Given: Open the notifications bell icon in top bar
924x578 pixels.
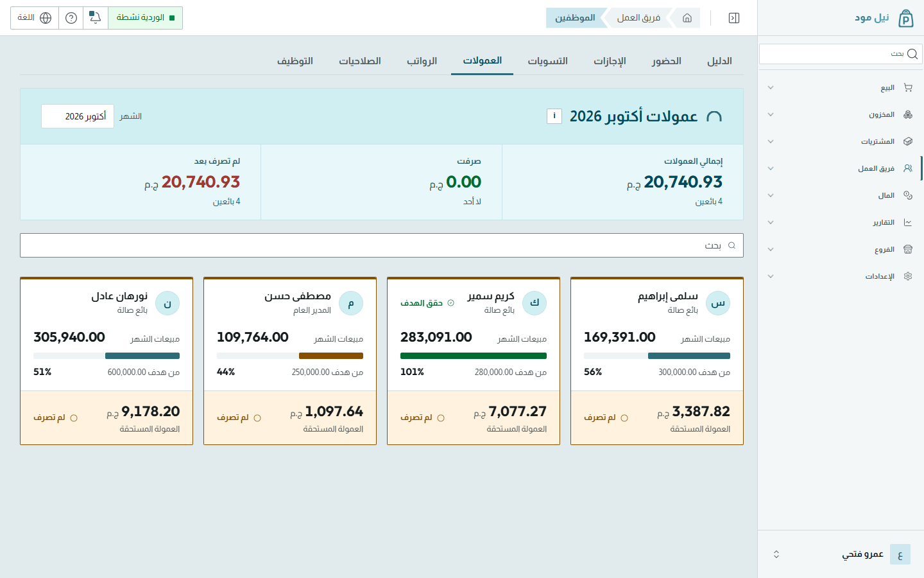Looking at the screenshot, I should pos(95,18).
